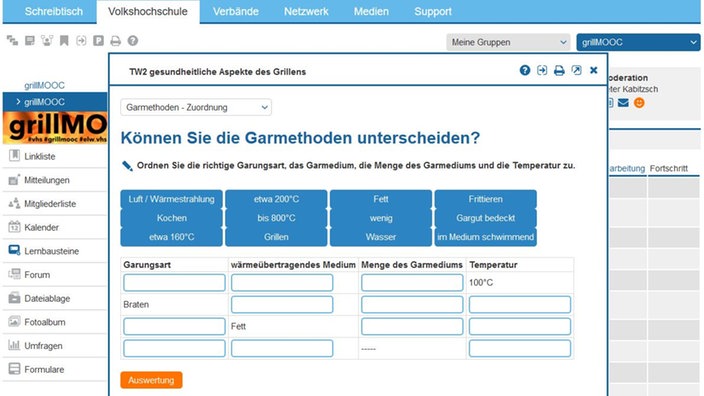
Task: Click the message board toolbar icon
Action: tap(30, 41)
